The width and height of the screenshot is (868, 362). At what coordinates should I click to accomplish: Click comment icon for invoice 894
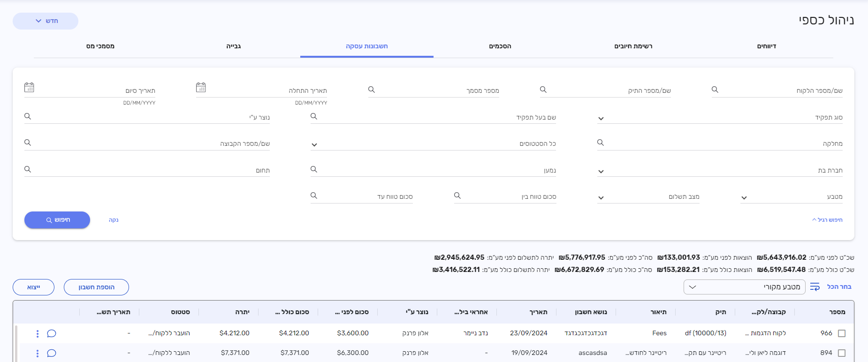[x=52, y=353]
